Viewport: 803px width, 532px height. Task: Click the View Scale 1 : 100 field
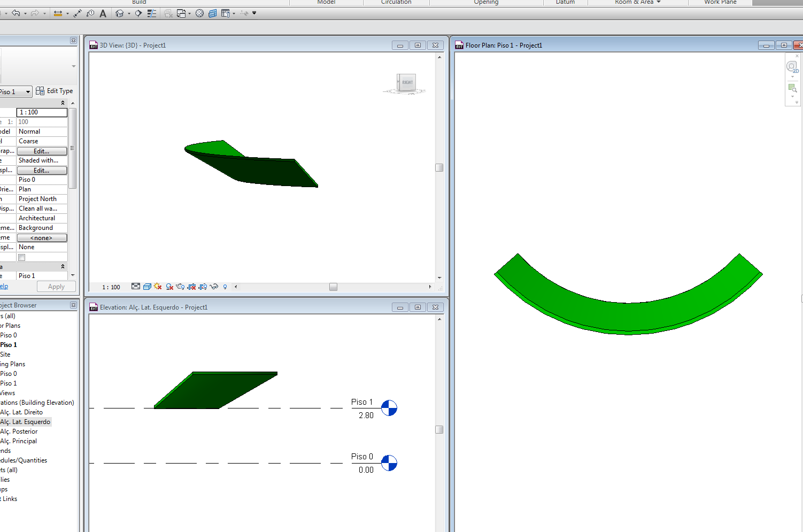point(42,112)
